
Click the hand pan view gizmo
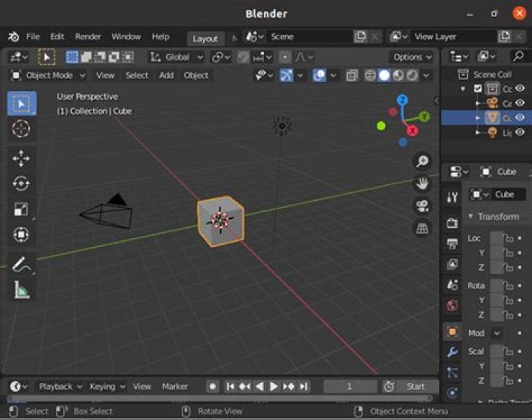click(x=423, y=183)
